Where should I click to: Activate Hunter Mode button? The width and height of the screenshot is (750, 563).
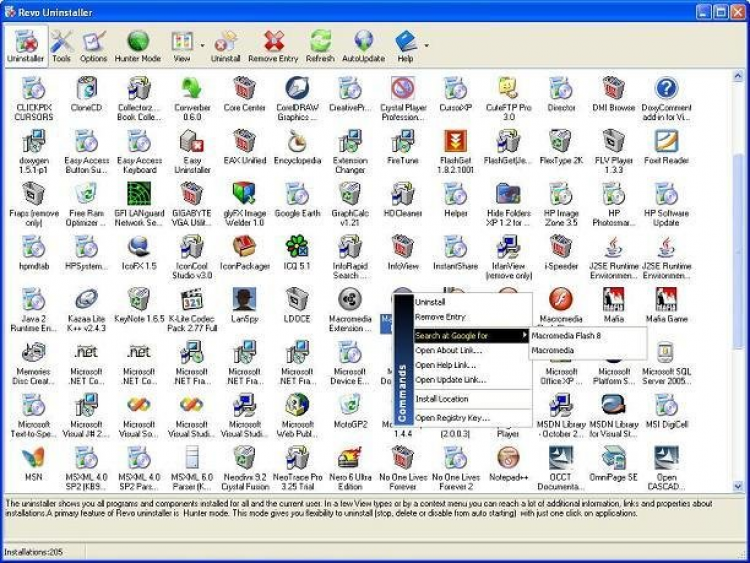pyautogui.click(x=138, y=46)
